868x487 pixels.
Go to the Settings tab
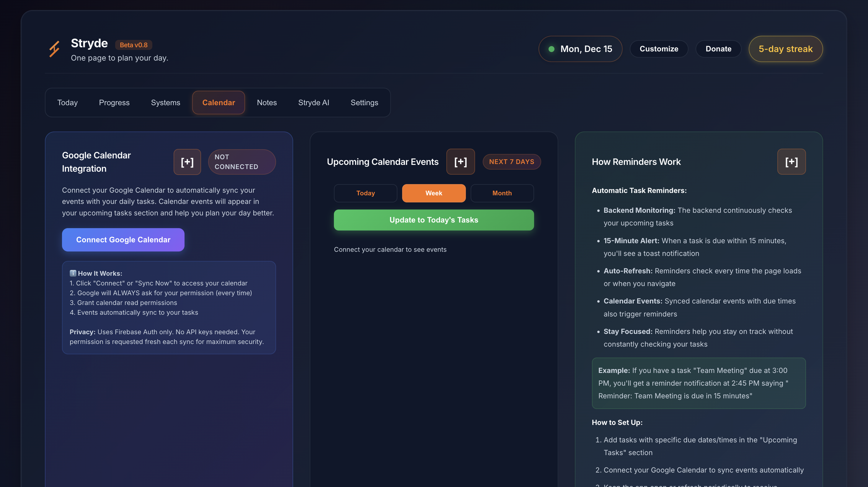(364, 103)
